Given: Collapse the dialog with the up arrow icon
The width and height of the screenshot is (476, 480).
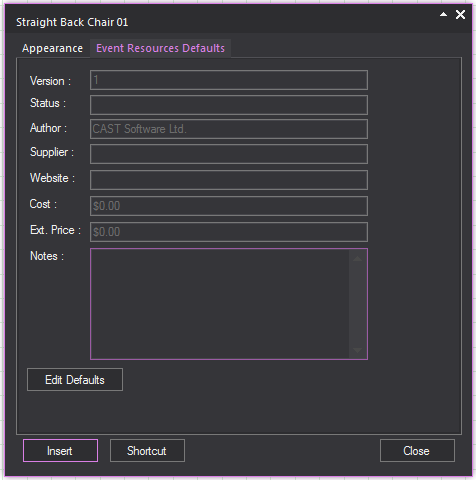Looking at the screenshot, I should (x=443, y=14).
